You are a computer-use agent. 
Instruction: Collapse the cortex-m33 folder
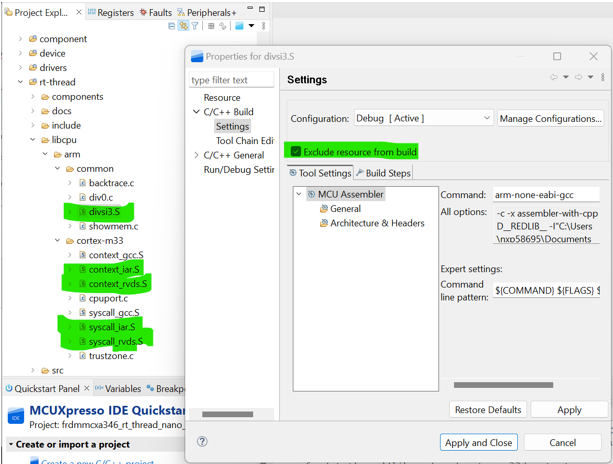[x=57, y=240]
